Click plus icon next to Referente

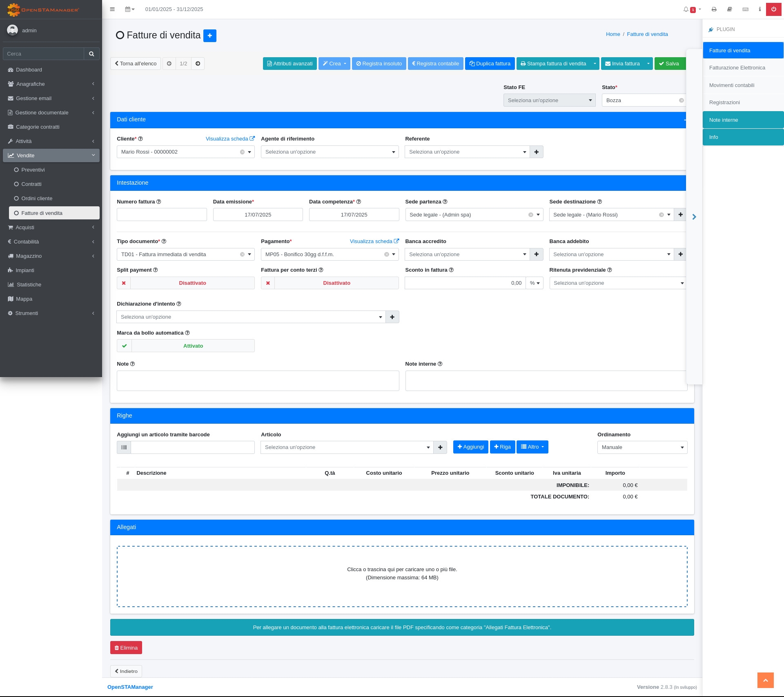536,152
